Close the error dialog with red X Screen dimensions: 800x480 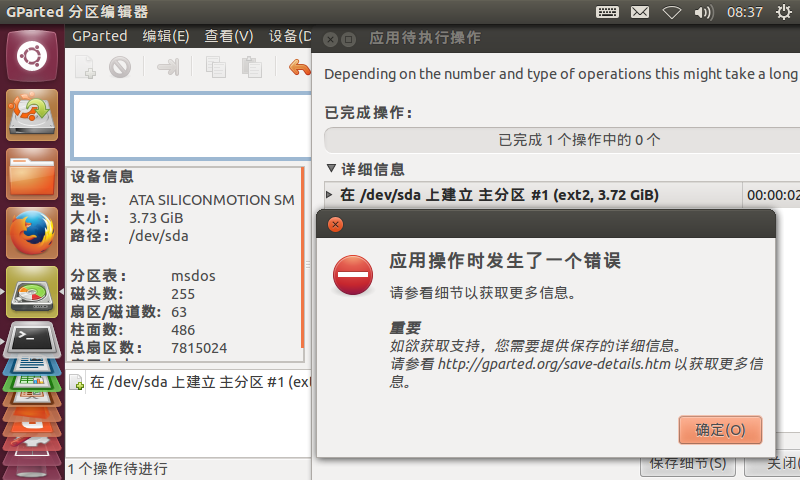click(x=335, y=224)
